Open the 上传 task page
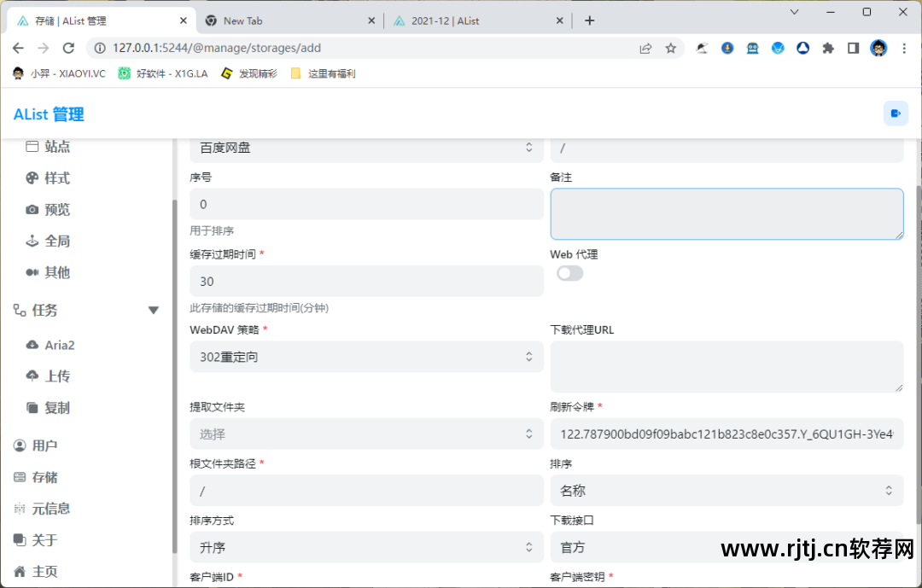This screenshot has width=922, height=588. click(58, 376)
